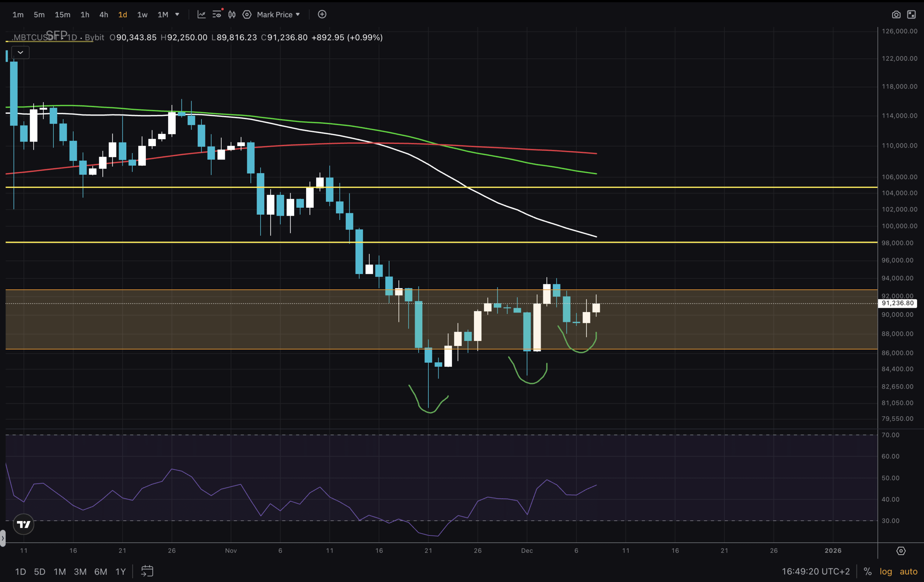Screen dimensions: 924x582
Task: Click the 1Y range button
Action: tap(121, 571)
